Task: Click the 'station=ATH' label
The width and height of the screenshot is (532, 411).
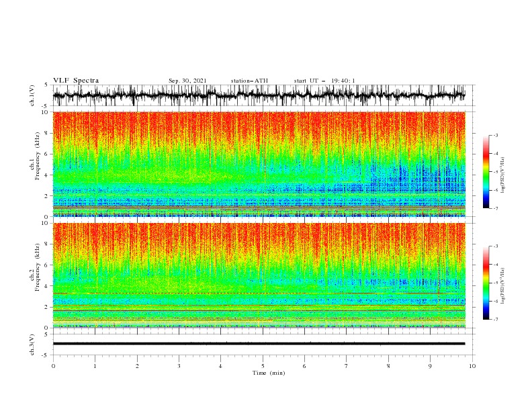Action: tap(249, 81)
